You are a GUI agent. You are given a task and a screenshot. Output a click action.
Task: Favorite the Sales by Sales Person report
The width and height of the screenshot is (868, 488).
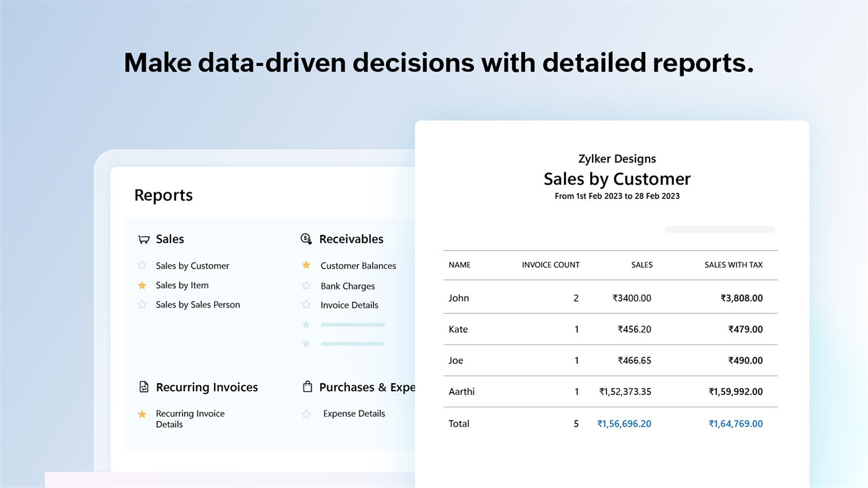pos(141,304)
